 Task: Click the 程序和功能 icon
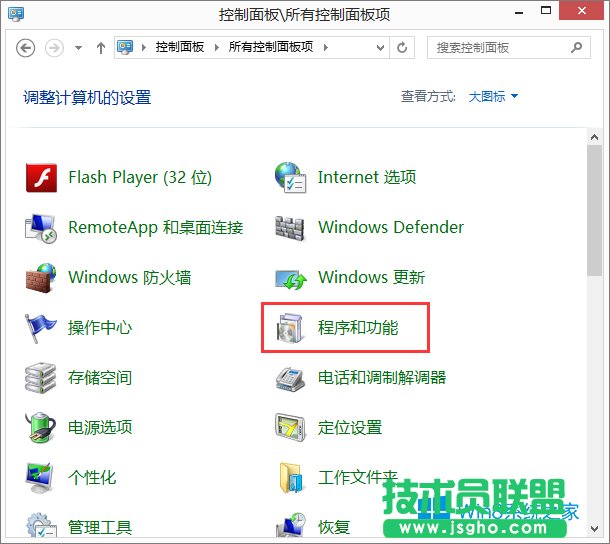290,328
